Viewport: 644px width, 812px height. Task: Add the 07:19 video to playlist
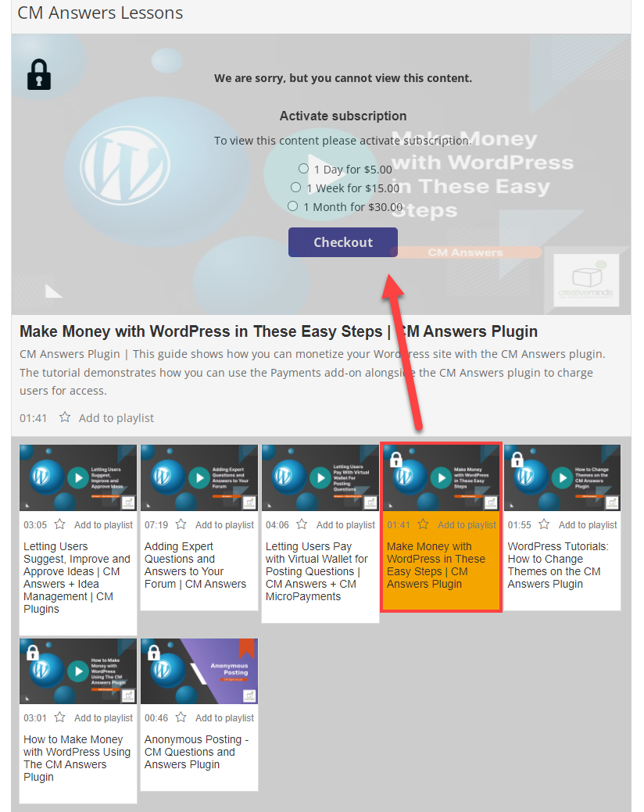[x=224, y=524]
